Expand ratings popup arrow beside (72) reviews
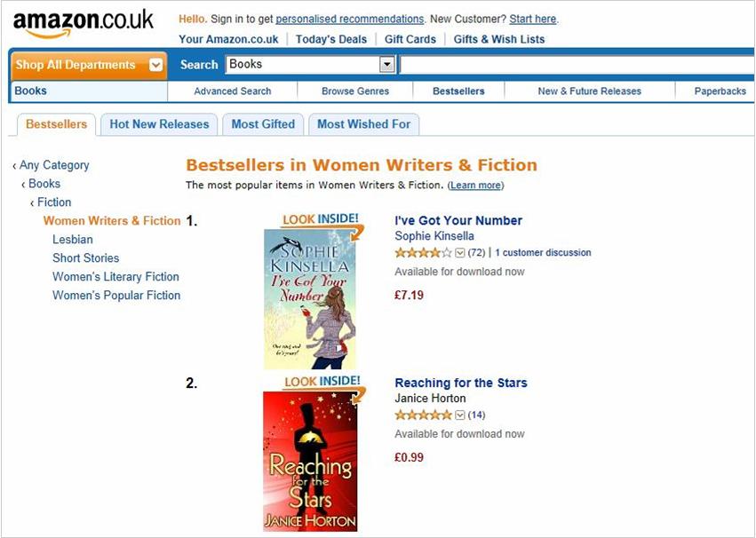Screen dimensions: 756x538 tap(460, 253)
